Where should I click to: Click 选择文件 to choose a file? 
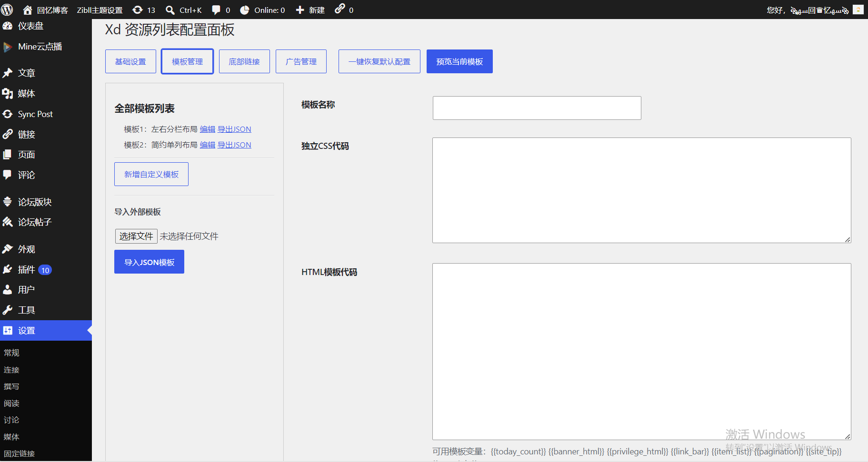tap(136, 236)
